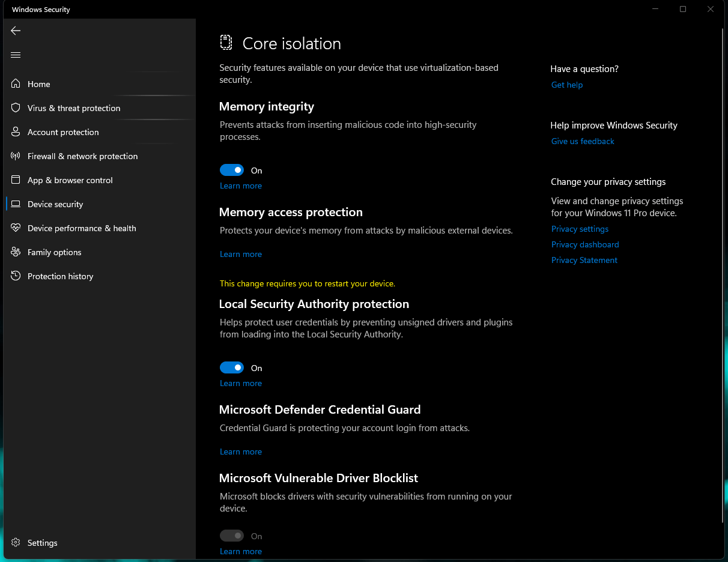Disable Local Security Authority protection toggle

tap(232, 368)
